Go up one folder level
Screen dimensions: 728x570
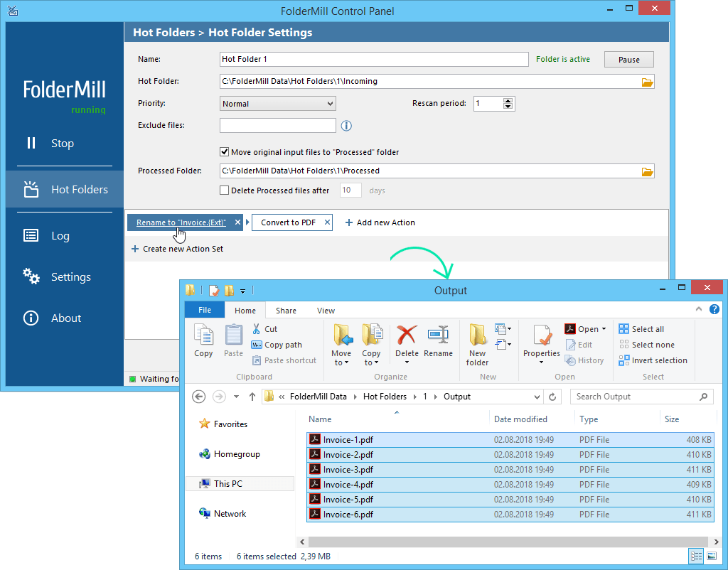252,397
